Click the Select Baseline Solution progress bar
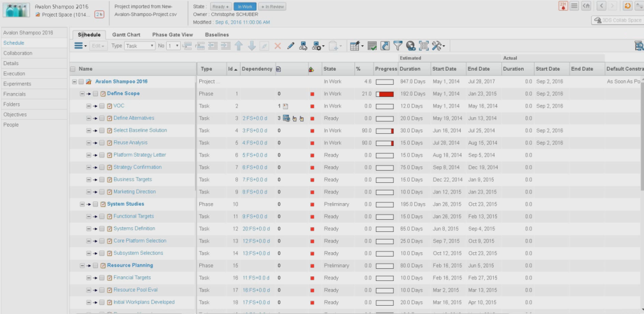The width and height of the screenshot is (644, 314). [x=385, y=131]
